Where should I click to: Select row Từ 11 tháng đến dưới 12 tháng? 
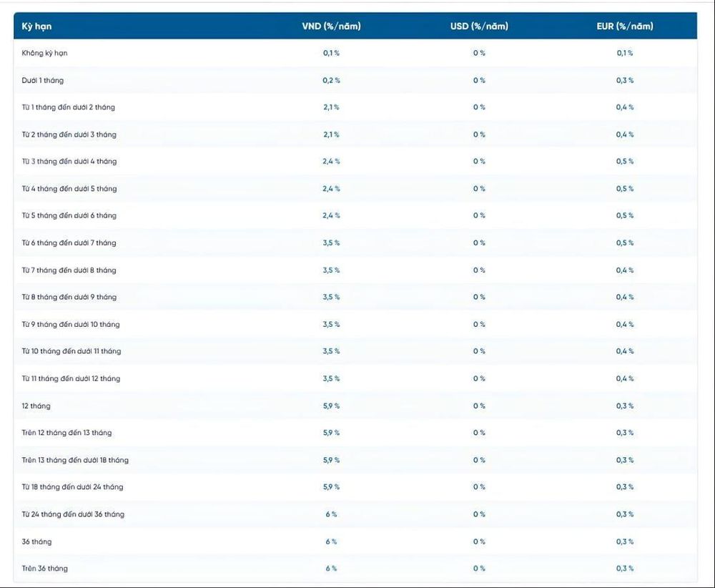tap(355, 378)
